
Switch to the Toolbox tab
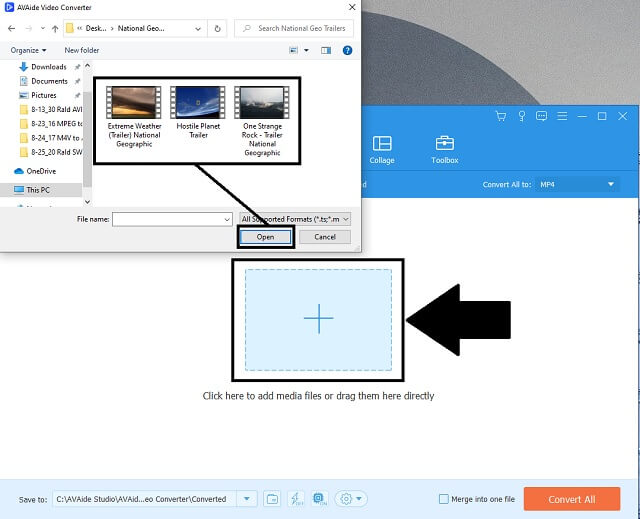(x=445, y=150)
